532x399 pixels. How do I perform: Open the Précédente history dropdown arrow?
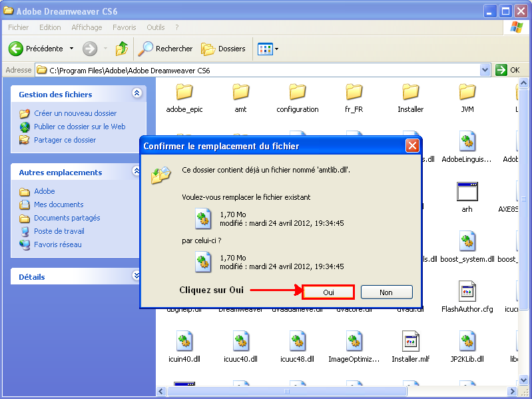point(72,49)
